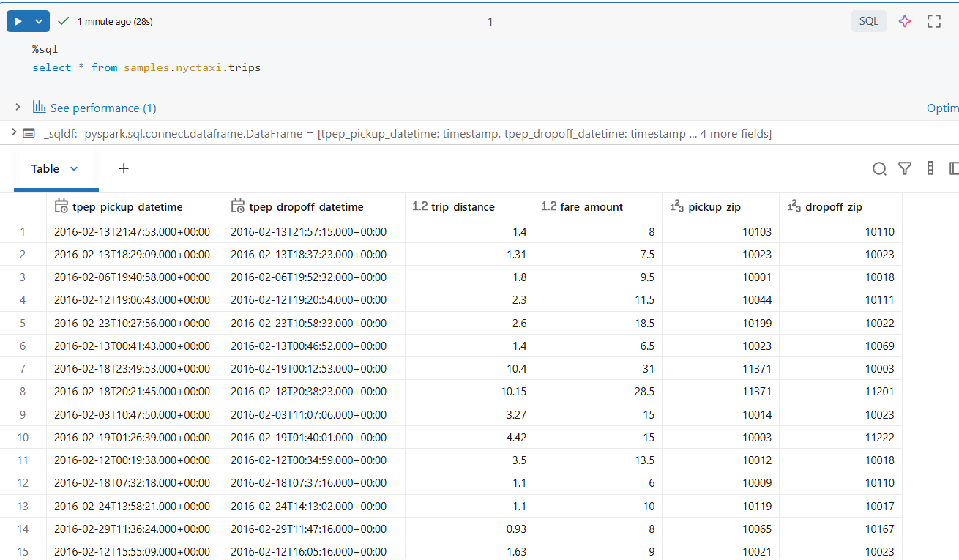Change cell language via SQL button
The height and width of the screenshot is (560, 959).
(868, 21)
